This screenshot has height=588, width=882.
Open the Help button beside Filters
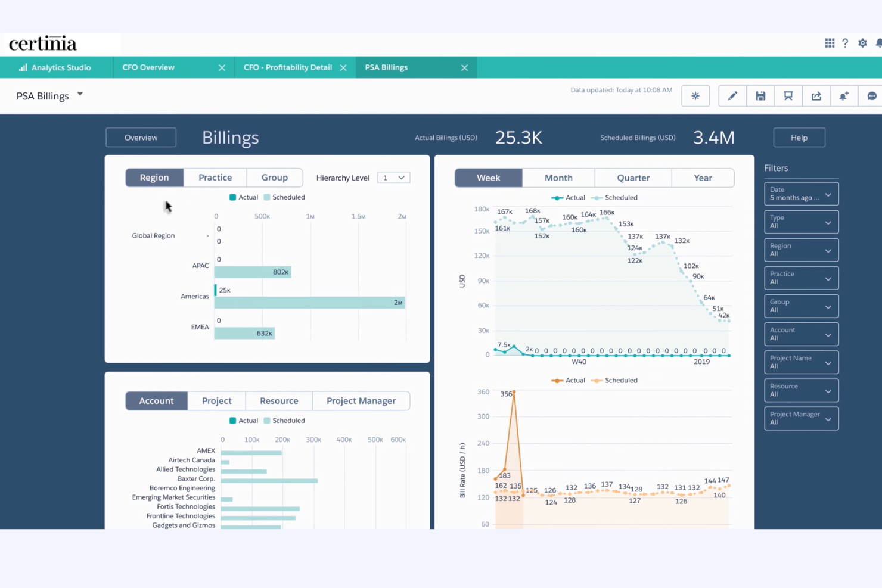coord(799,137)
